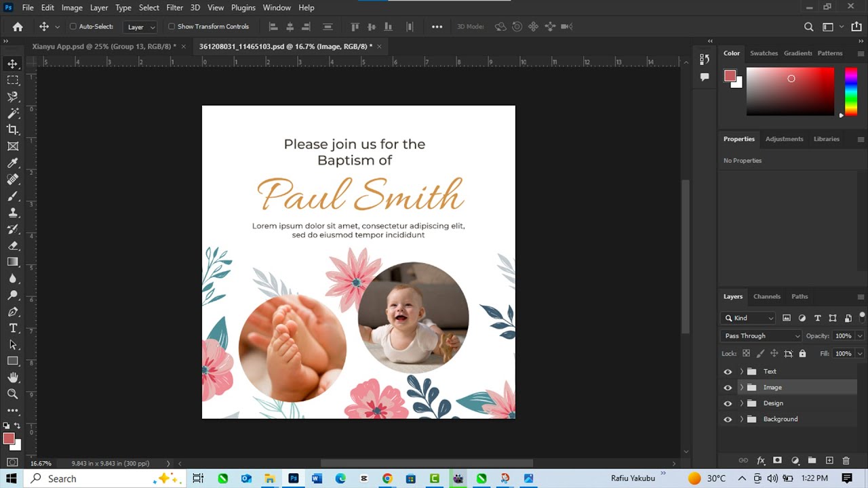Screen dimensions: 868x488
Task: Expand the Design group
Action: (x=742, y=403)
